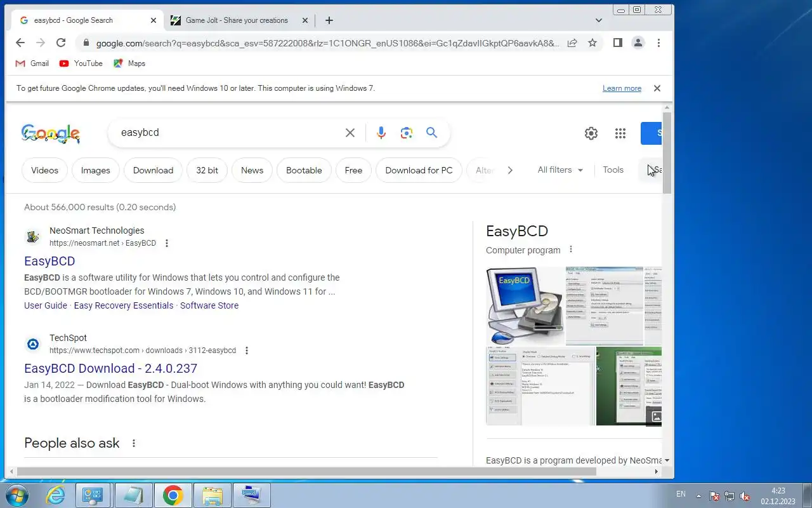Screen dimensions: 812x508
Task: Open the User Guide sitelink
Action: click(46, 305)
